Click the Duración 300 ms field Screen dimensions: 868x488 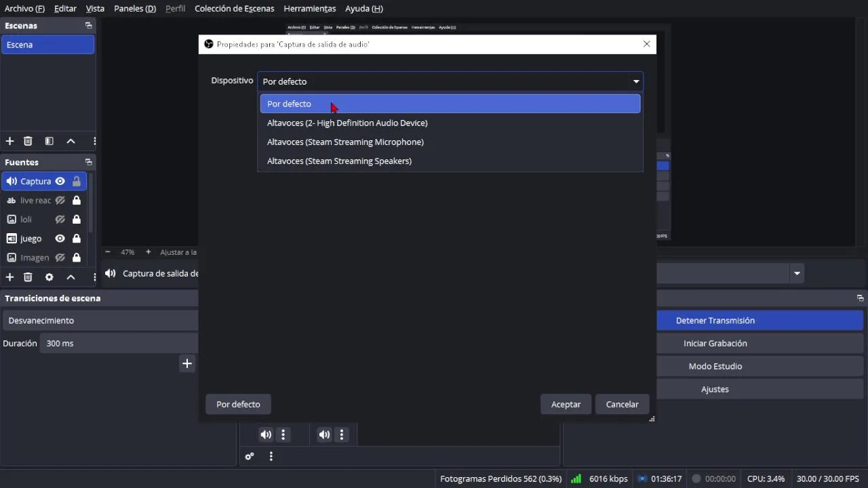click(119, 343)
